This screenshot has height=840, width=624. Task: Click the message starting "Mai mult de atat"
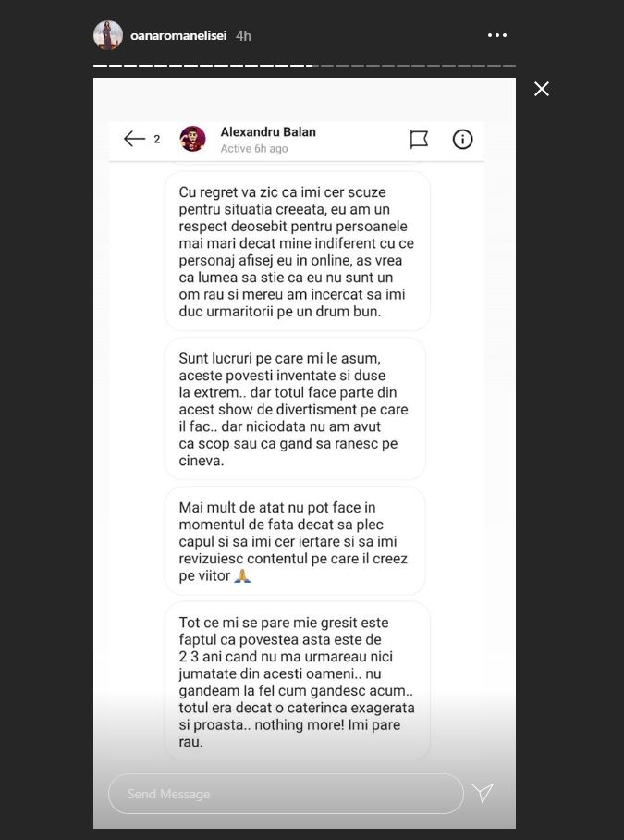point(295,541)
